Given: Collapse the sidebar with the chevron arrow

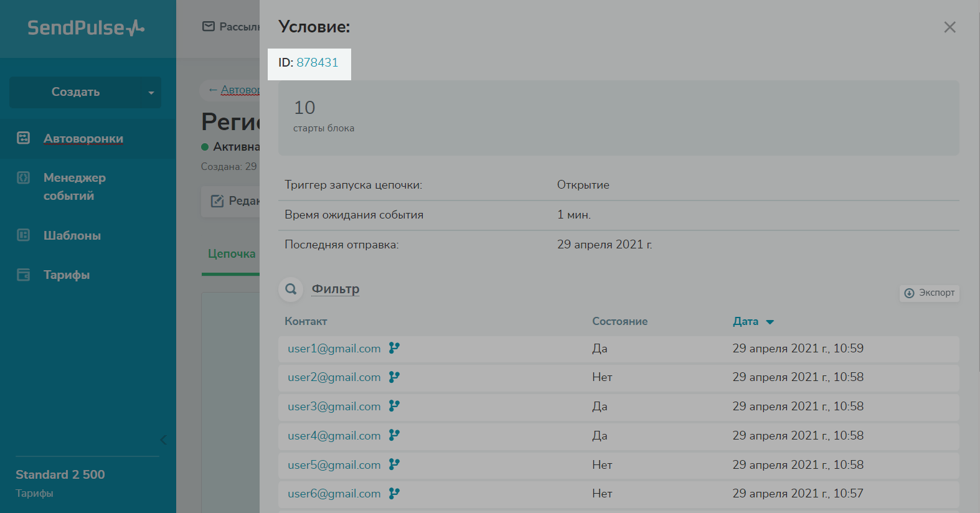Looking at the screenshot, I should 163,440.
